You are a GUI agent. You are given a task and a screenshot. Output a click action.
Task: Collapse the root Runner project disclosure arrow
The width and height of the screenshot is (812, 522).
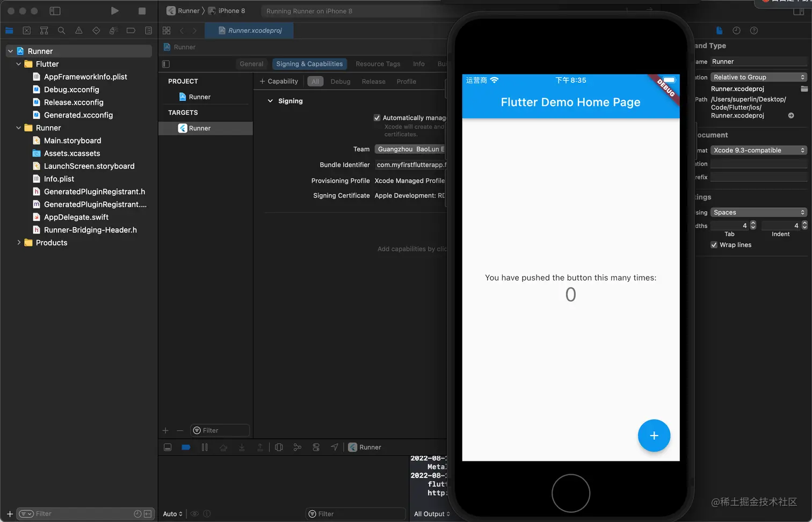pyautogui.click(x=10, y=52)
